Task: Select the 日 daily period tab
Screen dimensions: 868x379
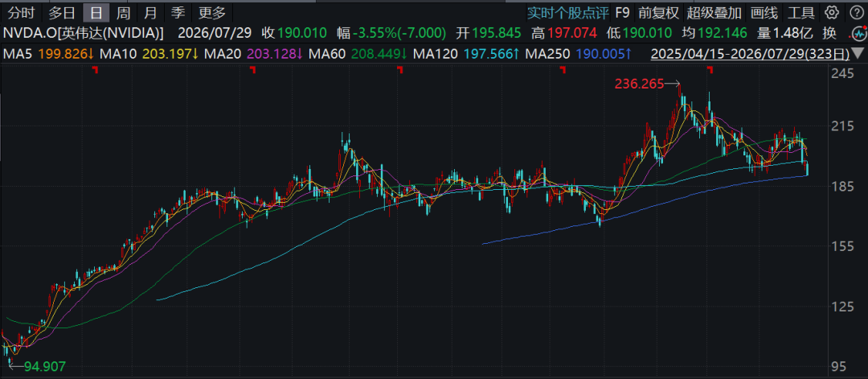Action: [96, 12]
